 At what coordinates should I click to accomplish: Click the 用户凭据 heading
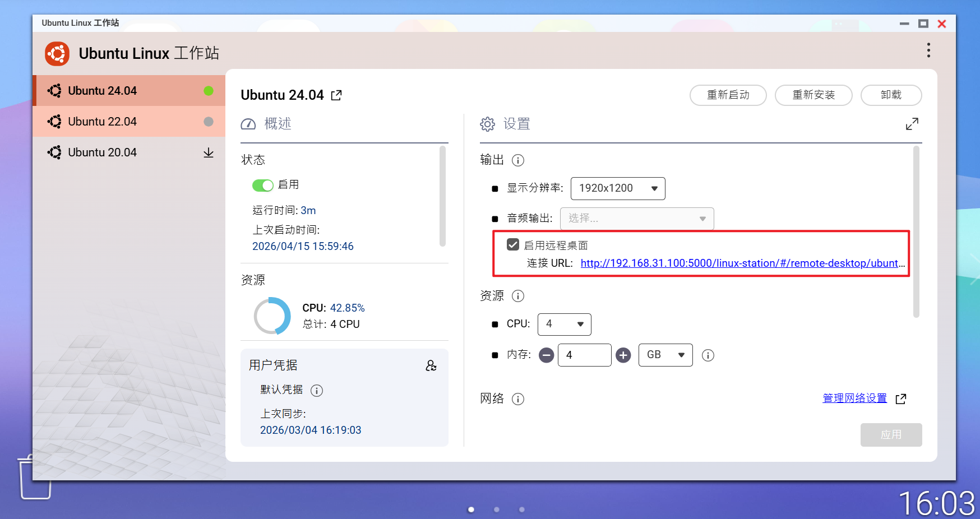click(x=273, y=365)
